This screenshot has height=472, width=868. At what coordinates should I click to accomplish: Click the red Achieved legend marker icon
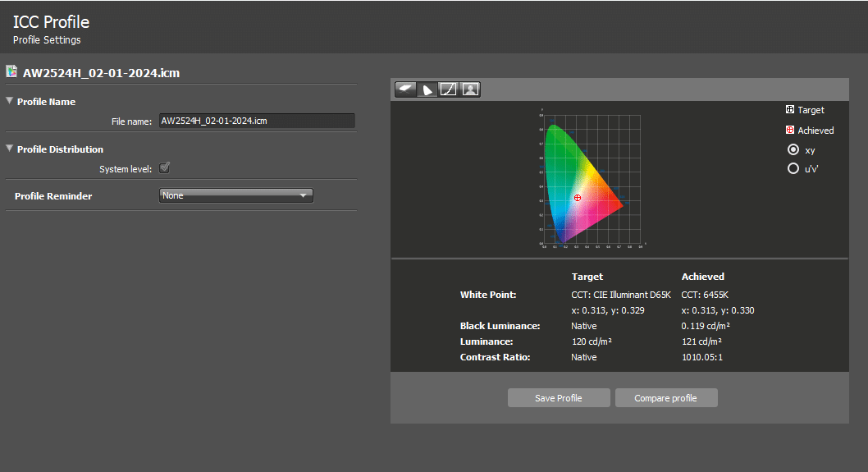[x=790, y=131]
